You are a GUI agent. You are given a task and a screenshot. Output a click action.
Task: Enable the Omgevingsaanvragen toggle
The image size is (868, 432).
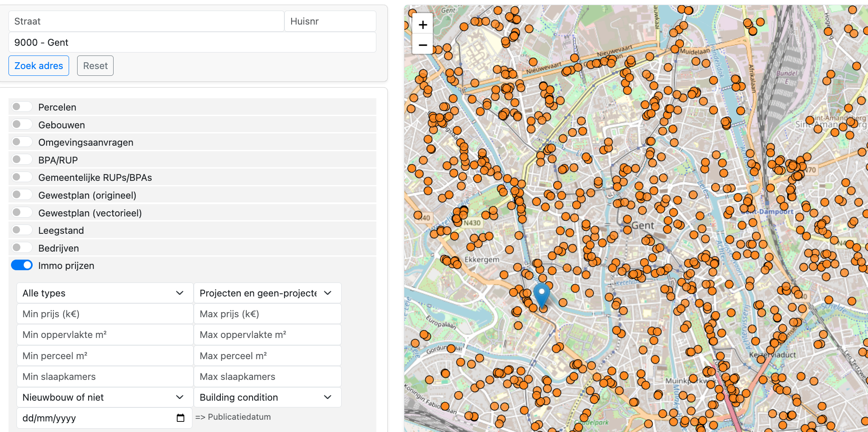(x=22, y=142)
